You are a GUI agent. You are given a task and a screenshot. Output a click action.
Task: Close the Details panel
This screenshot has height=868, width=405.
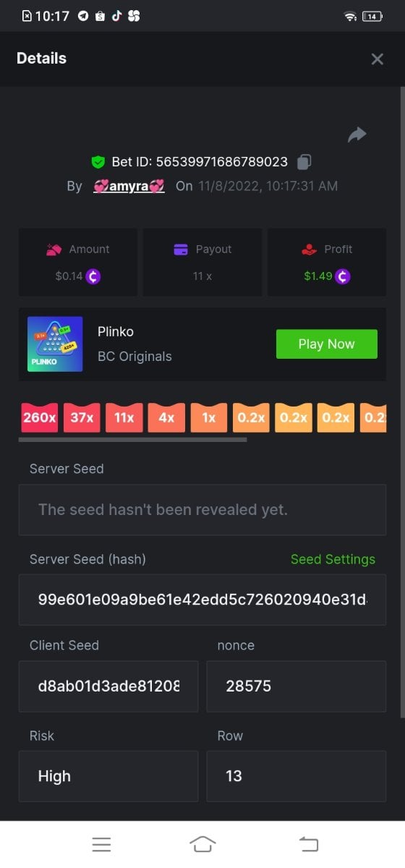click(x=377, y=59)
